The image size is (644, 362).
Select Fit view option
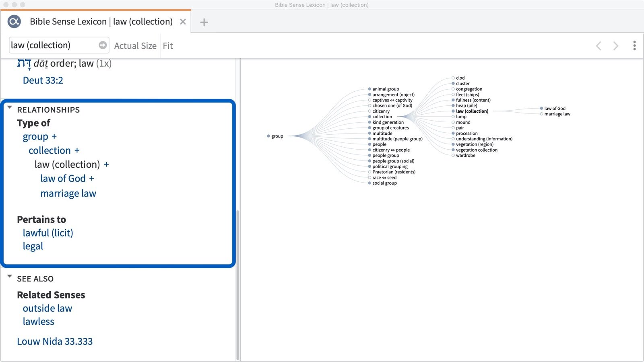pyautogui.click(x=168, y=46)
